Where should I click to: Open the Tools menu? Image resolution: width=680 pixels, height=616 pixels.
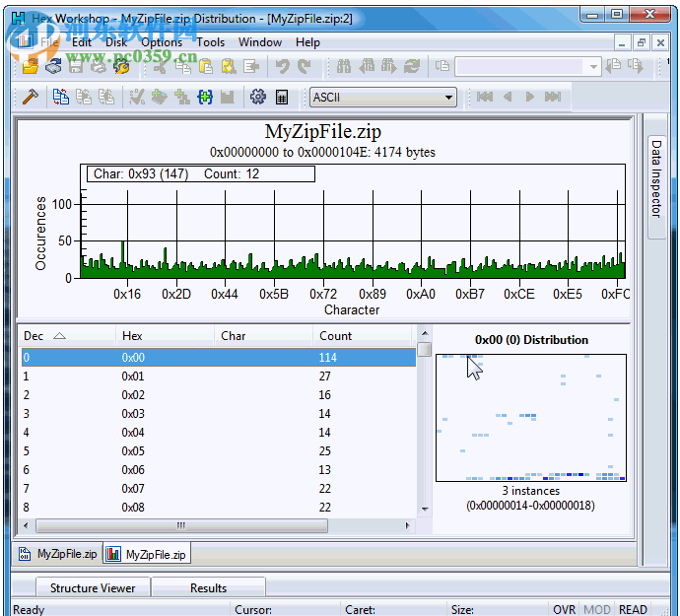coord(210,42)
